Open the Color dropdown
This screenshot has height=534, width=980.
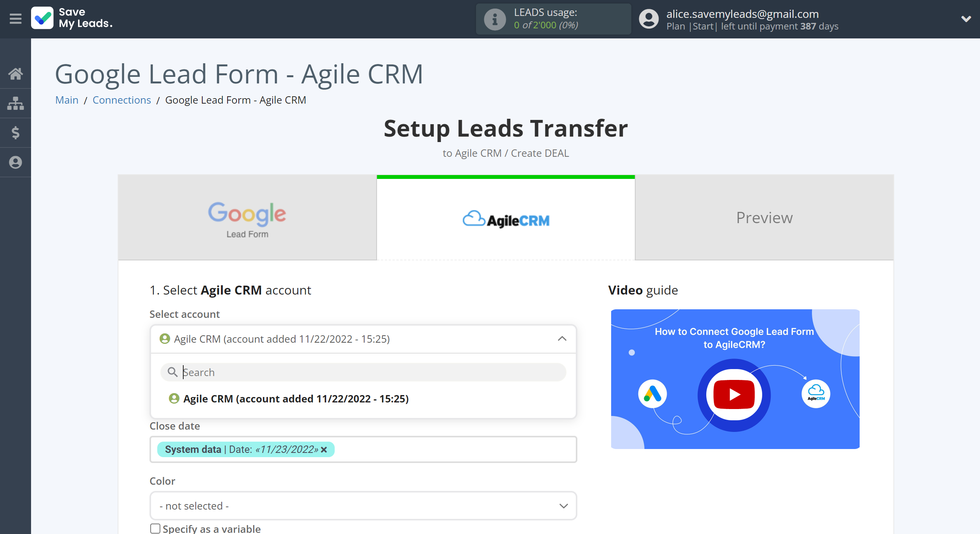363,506
